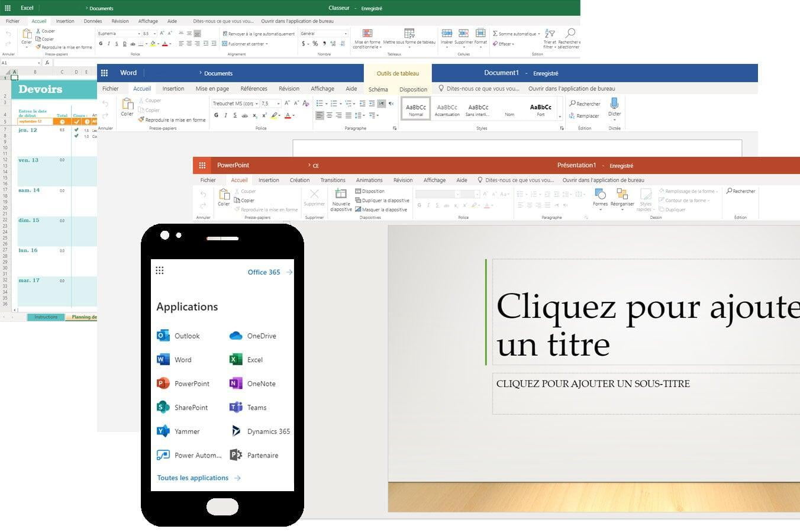Open Effacer dropdown in Excel
The image size is (800, 532).
pos(504,44)
